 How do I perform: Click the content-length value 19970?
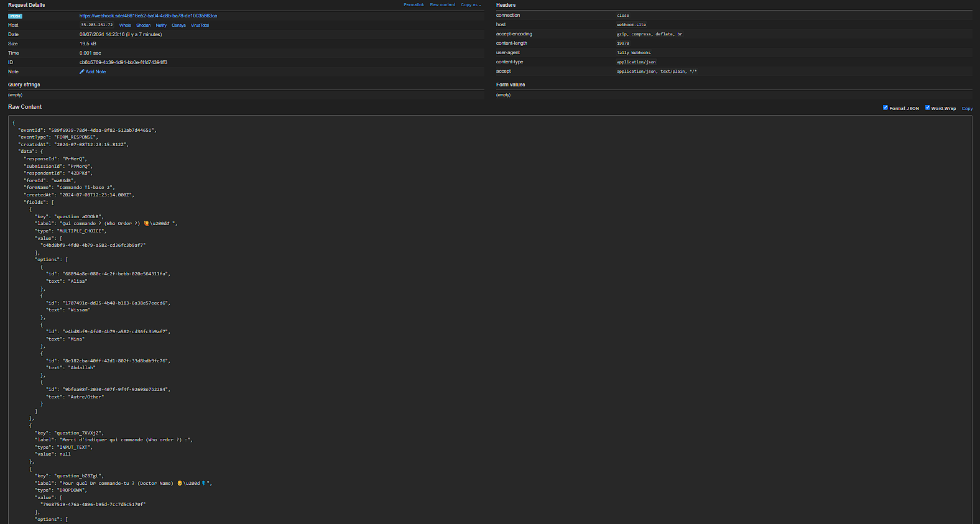(x=623, y=44)
